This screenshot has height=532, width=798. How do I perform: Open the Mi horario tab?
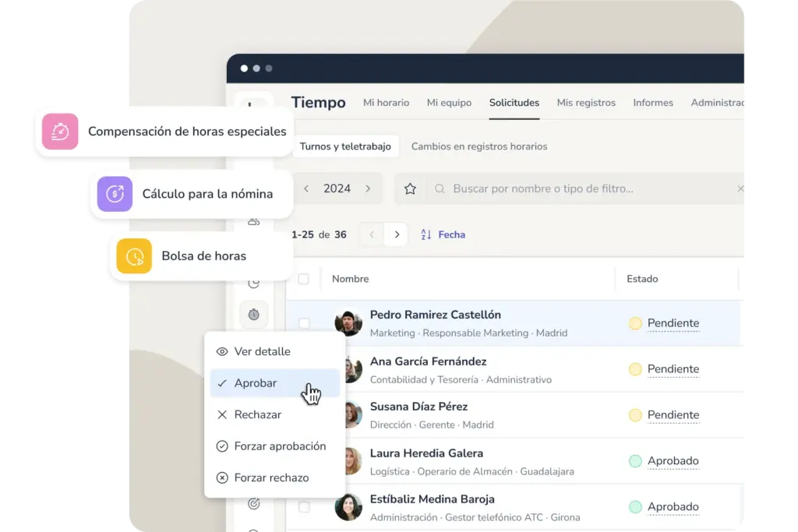(x=387, y=103)
